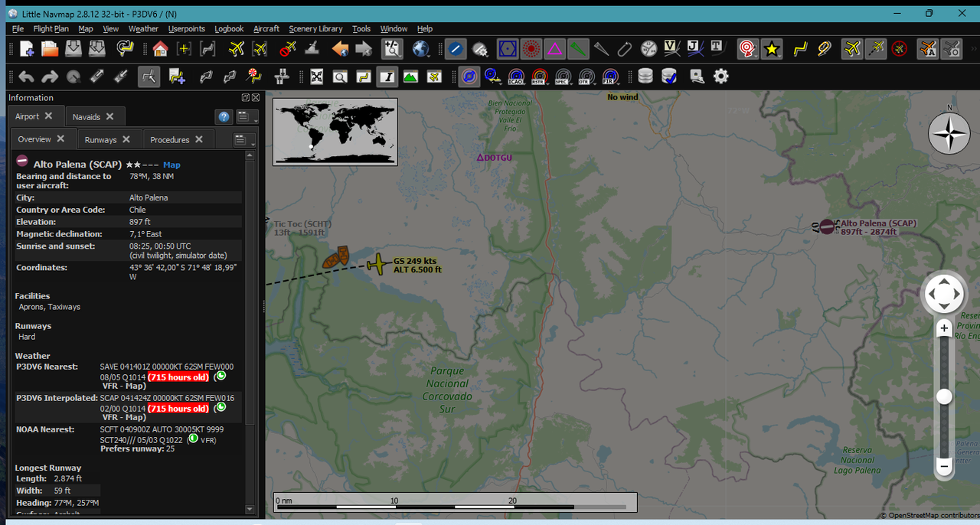Delete the user aircraft trail
The image size is (980, 525).
288,50
